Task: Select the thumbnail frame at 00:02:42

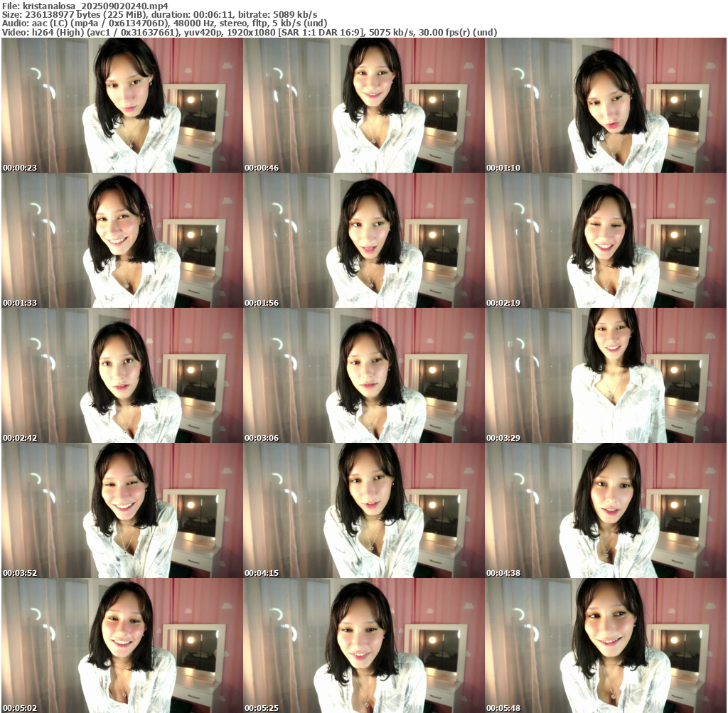Action: [122, 375]
